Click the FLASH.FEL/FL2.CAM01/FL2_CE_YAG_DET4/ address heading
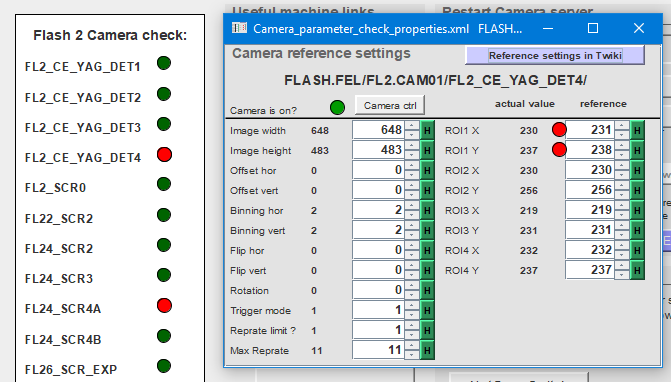 435,80
